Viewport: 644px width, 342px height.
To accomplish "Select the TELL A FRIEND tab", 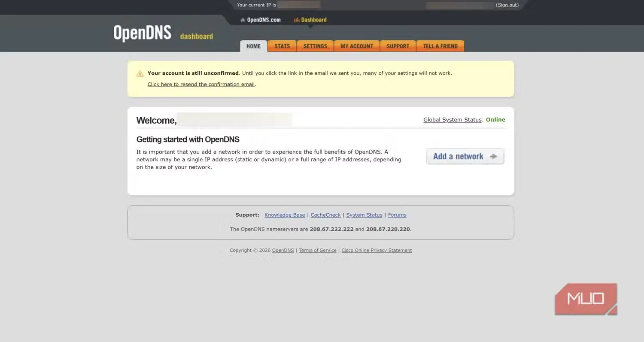I will click(440, 46).
